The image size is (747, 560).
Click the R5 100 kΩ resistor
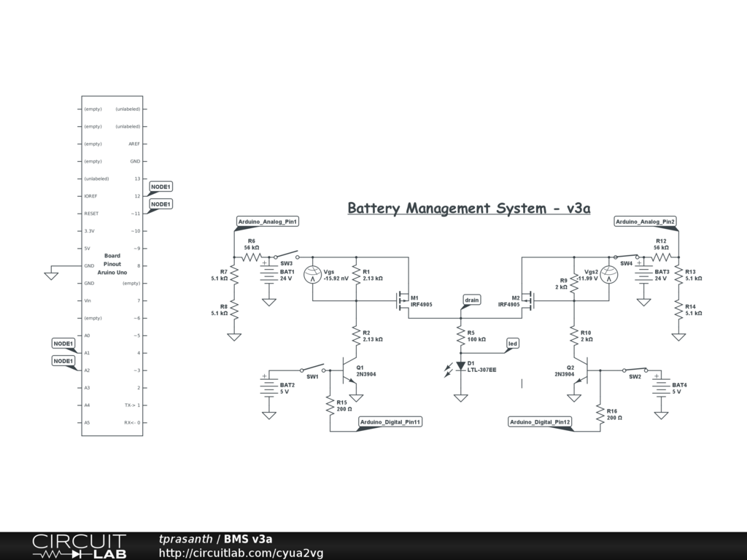(460, 336)
